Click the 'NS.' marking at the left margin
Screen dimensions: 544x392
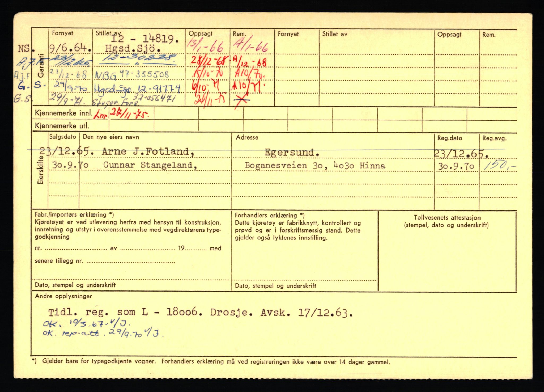[x=26, y=49]
